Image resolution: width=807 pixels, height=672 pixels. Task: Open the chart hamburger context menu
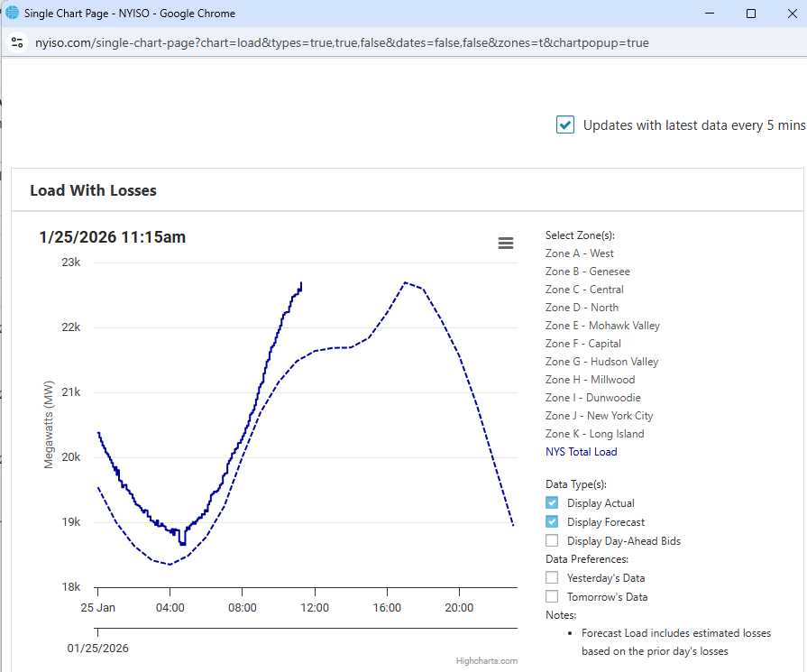506,243
